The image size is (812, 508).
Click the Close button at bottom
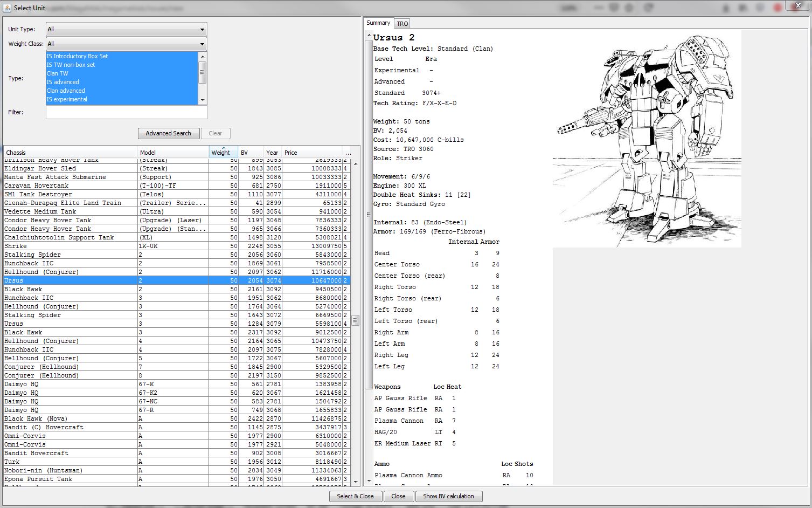[399, 496]
